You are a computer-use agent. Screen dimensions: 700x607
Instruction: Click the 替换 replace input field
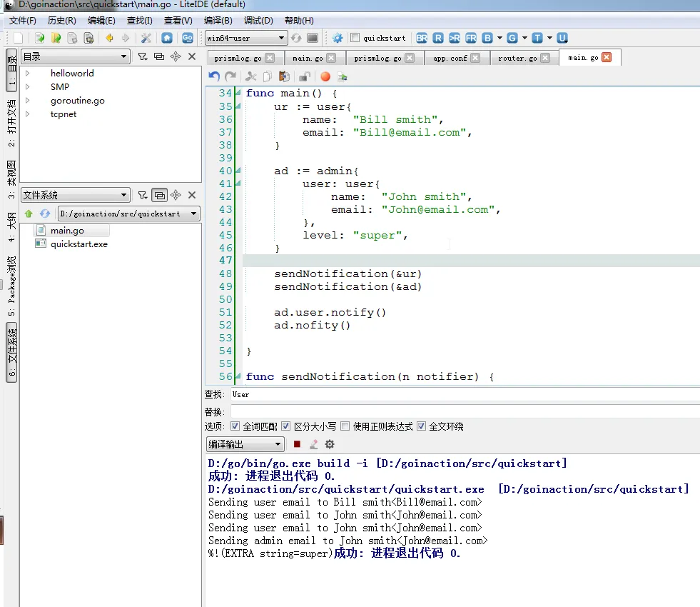(x=465, y=411)
